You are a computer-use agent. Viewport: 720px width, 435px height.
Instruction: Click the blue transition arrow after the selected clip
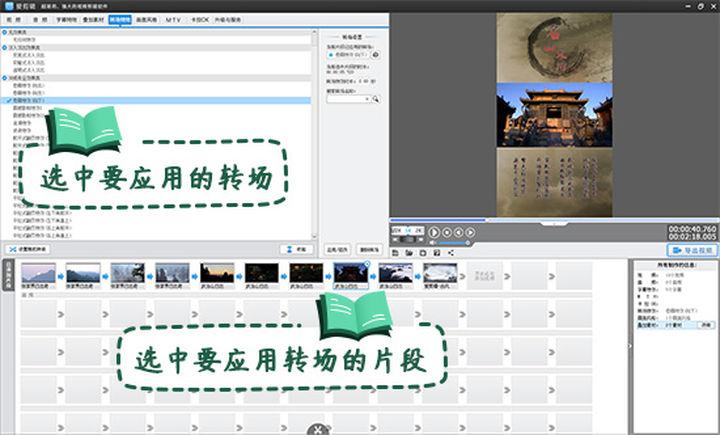point(373,277)
